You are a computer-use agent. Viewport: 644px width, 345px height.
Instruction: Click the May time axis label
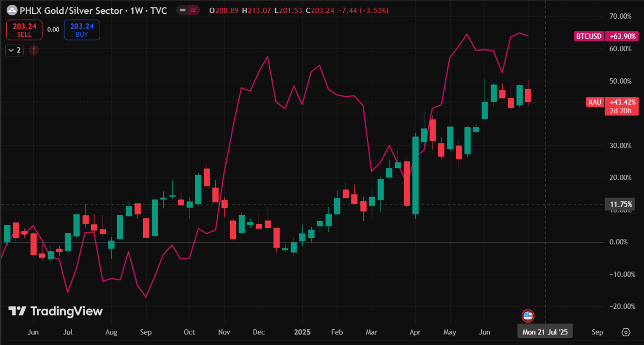(x=450, y=332)
